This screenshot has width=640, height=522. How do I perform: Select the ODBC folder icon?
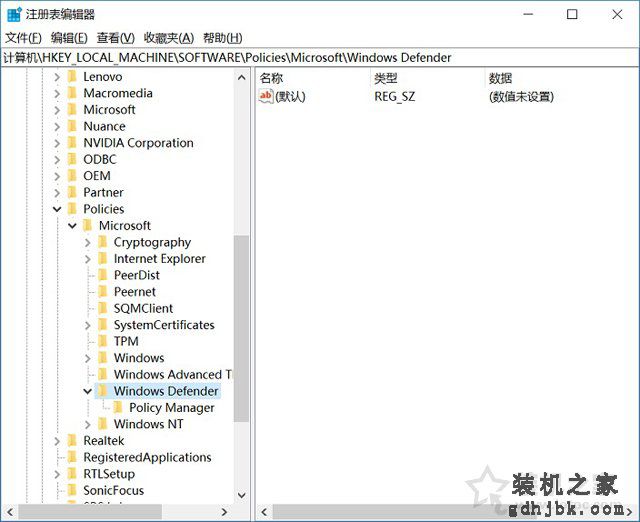[72, 159]
